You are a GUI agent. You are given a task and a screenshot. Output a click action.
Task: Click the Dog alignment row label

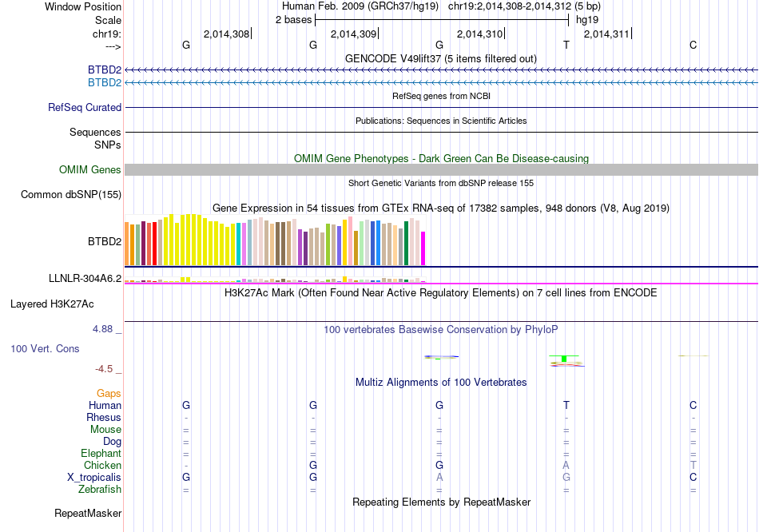113,442
